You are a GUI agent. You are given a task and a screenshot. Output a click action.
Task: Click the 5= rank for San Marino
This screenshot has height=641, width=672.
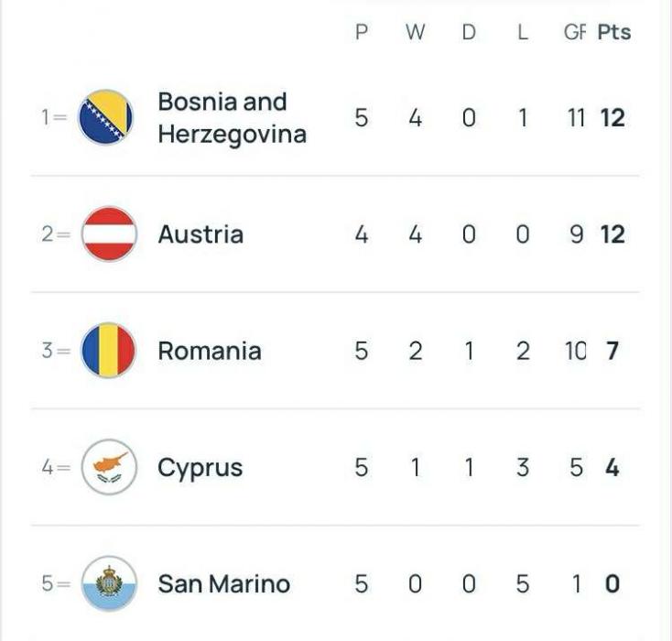click(56, 583)
